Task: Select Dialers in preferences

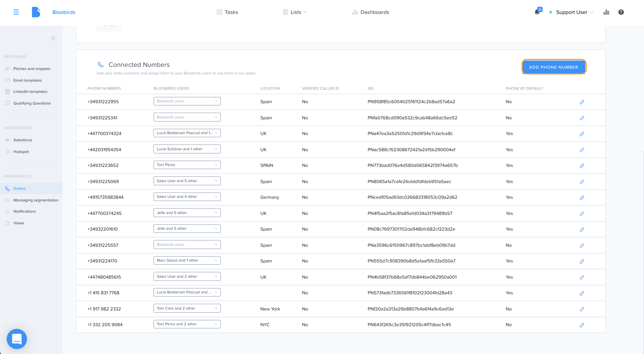Action: 31,188
